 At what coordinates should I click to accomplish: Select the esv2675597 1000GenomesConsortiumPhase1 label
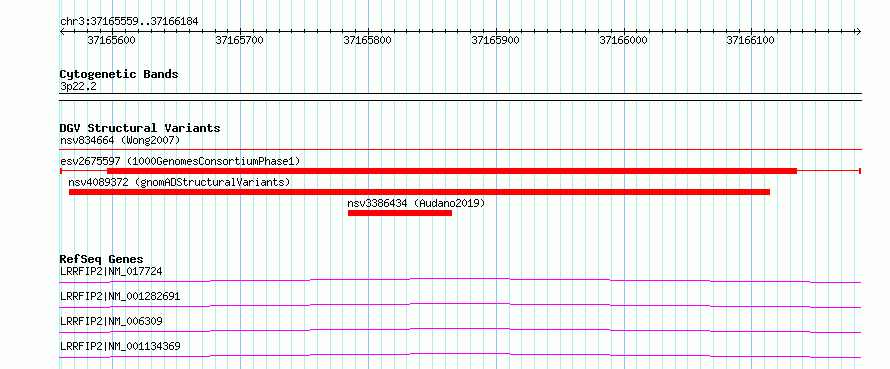pyautogui.click(x=180, y=161)
